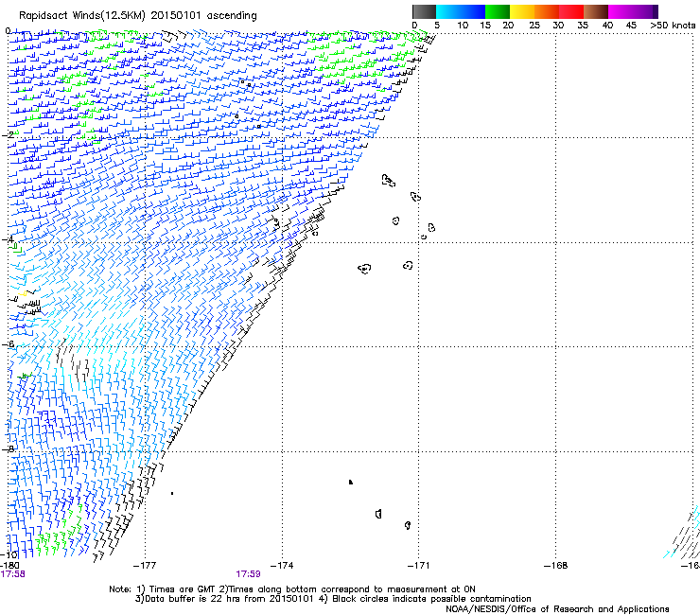Click the '-177' longitude label
The width and height of the screenshot is (700, 615).
145,566
